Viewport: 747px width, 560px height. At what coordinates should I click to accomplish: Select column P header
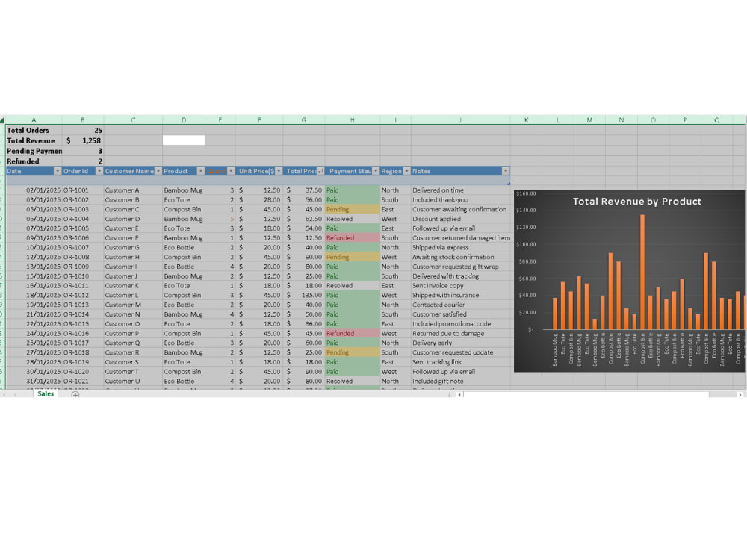pyautogui.click(x=685, y=120)
